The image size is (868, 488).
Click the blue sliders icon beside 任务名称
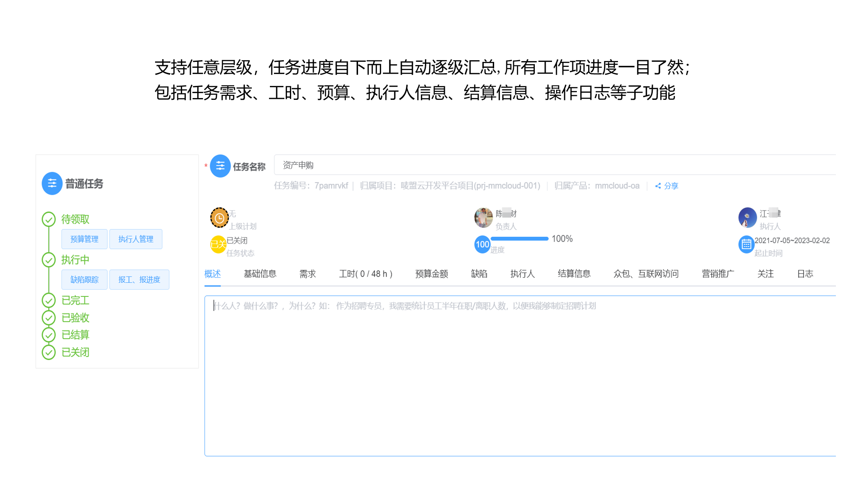click(220, 165)
